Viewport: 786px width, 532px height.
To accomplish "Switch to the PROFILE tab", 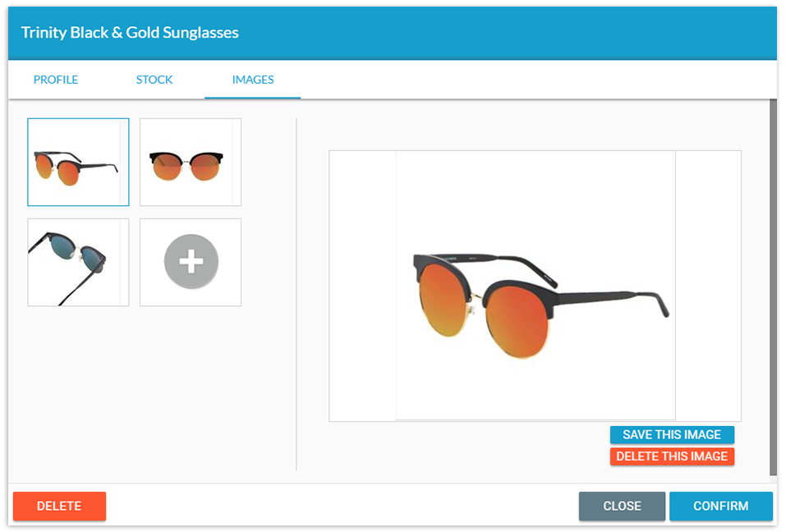I will tap(56, 80).
